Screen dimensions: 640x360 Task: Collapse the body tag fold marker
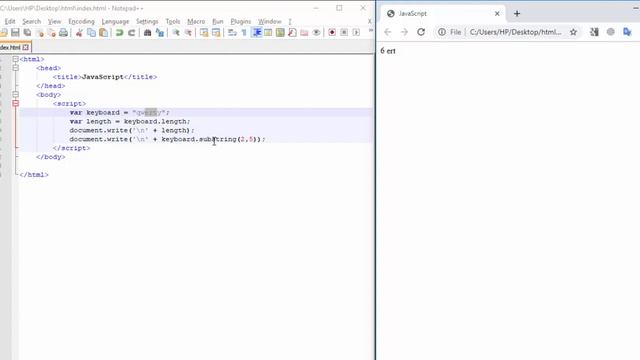(x=16, y=95)
